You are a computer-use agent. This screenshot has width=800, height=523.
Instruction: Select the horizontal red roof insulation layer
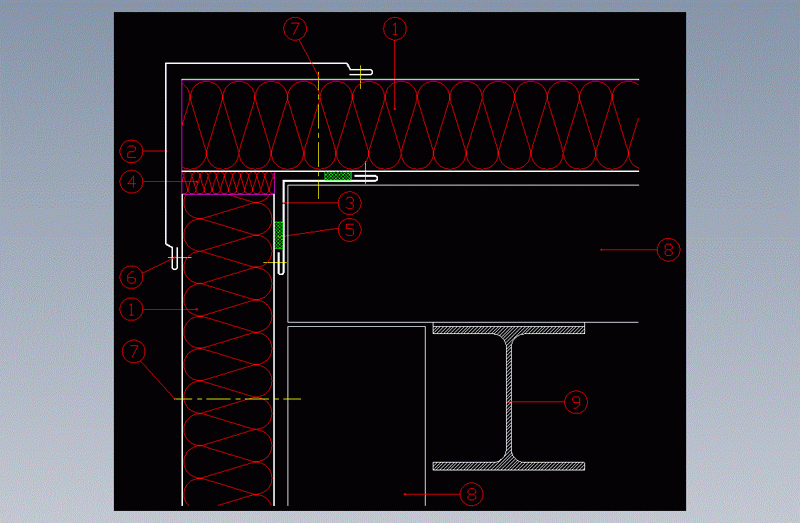click(450, 125)
